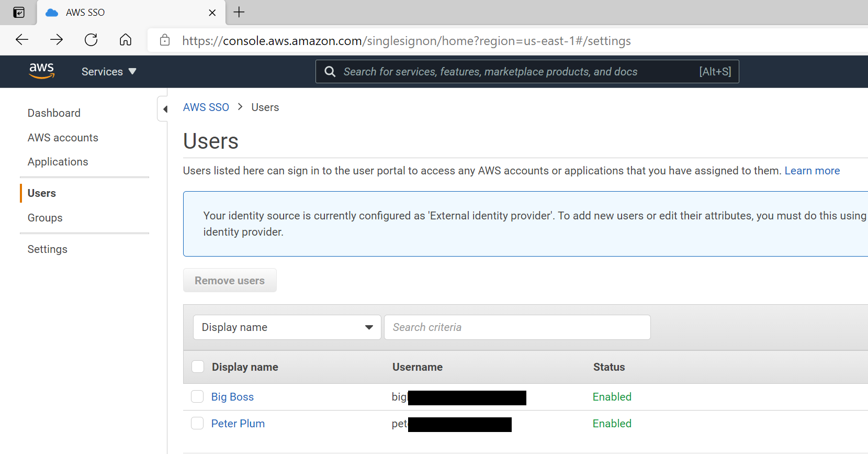868x454 pixels.
Task: Open the Services dropdown menu
Action: point(109,72)
